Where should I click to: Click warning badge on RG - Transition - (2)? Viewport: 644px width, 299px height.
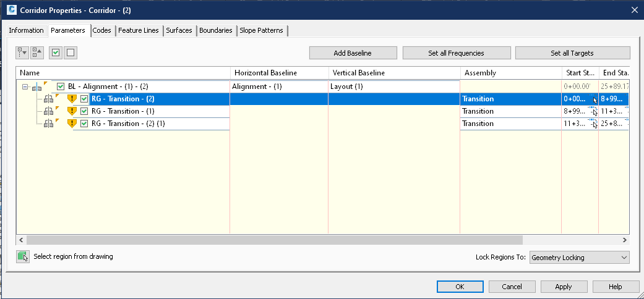tap(72, 99)
